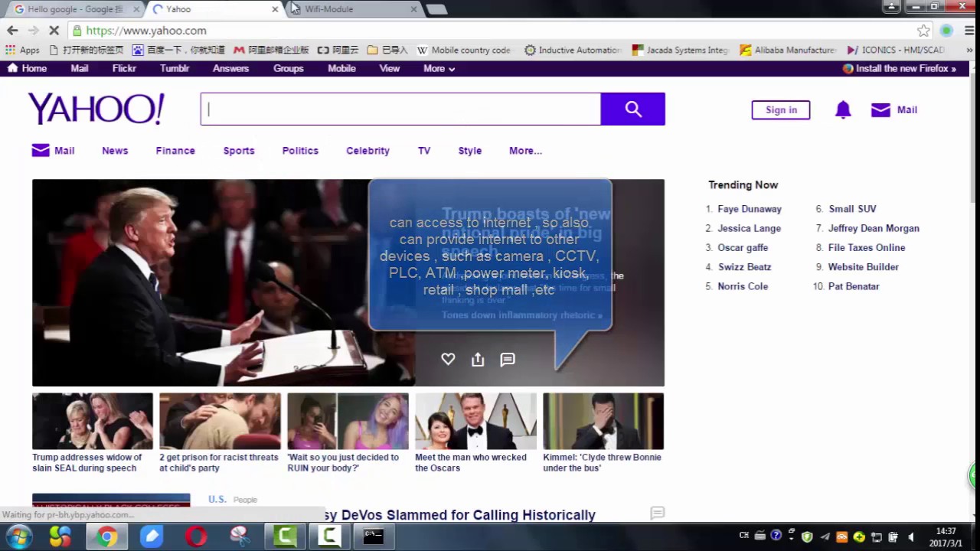Open Groups from the top bar
This screenshot has width=980, height=551.
pos(289,68)
